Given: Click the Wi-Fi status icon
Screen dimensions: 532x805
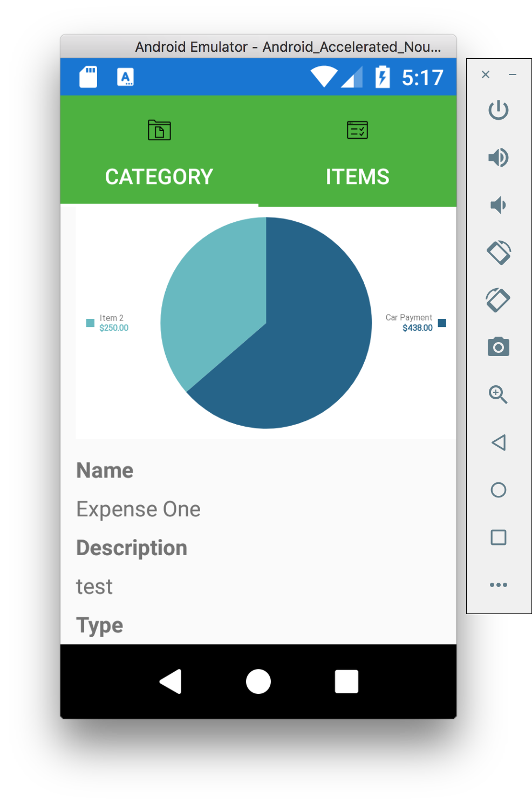Looking at the screenshot, I should pyautogui.click(x=324, y=77).
